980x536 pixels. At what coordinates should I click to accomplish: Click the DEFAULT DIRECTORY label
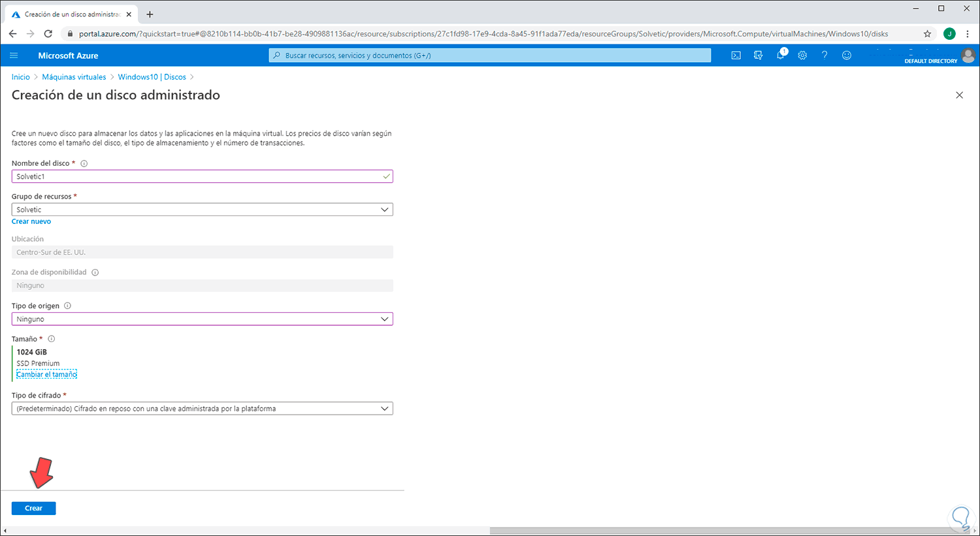[x=931, y=61]
